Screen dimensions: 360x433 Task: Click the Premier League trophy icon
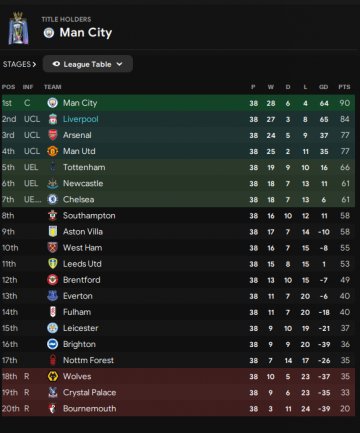point(18,29)
